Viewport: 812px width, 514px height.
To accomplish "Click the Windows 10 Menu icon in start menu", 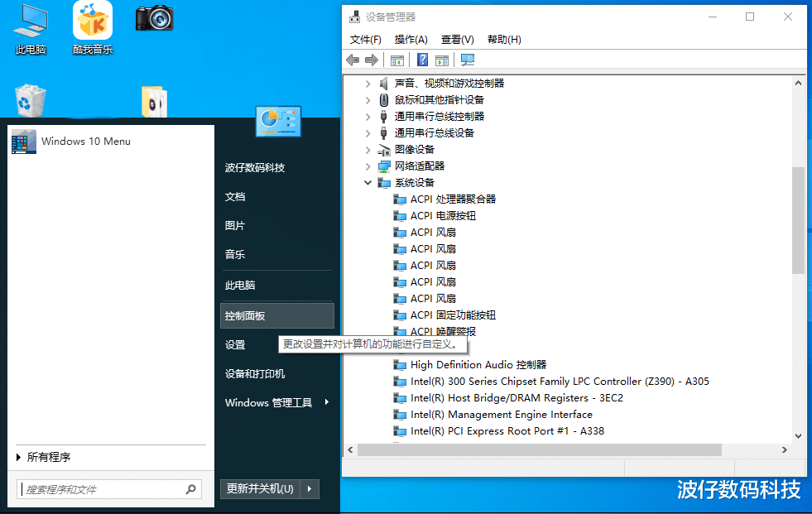I will pyautogui.click(x=24, y=142).
